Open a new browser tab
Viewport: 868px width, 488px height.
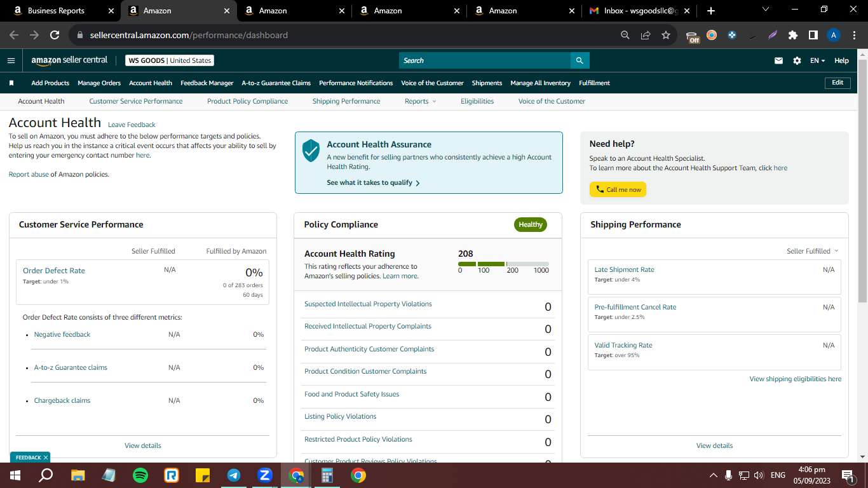[x=710, y=11]
